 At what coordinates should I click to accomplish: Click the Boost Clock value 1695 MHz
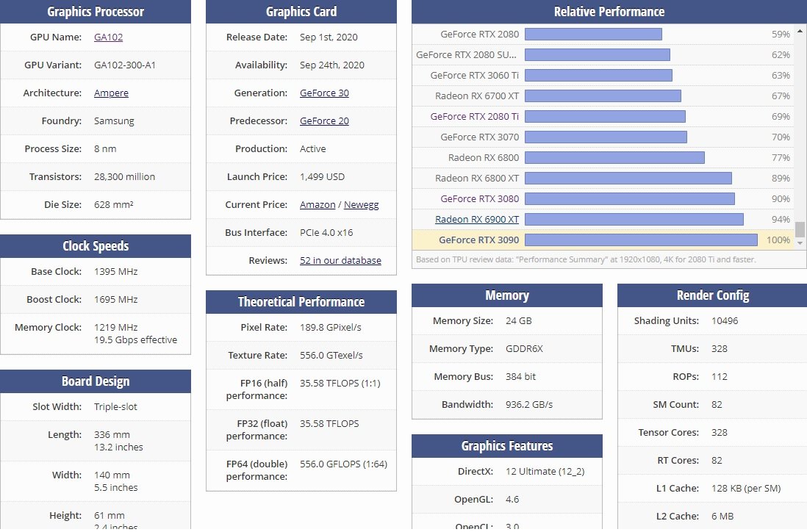(x=116, y=300)
